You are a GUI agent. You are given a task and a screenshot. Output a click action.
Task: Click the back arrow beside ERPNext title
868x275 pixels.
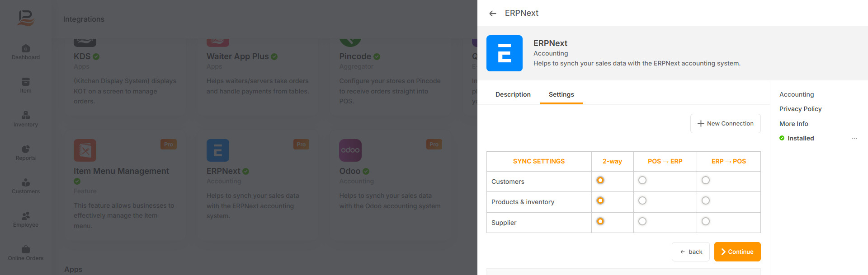click(x=493, y=14)
